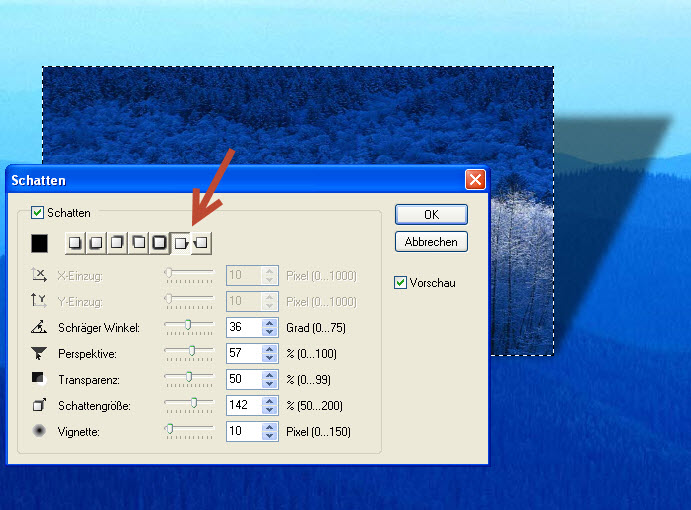Select the right-leaning perspective shadow preset
The image size is (691, 510).
pos(181,243)
